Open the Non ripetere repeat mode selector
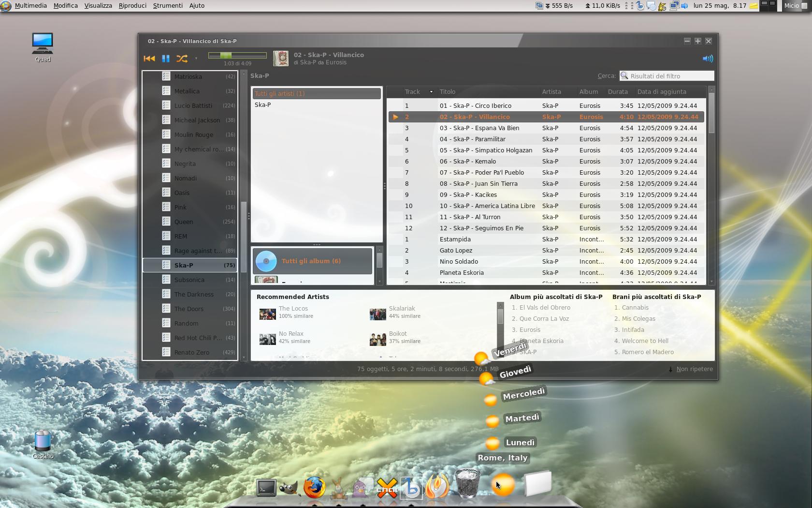 coord(691,369)
